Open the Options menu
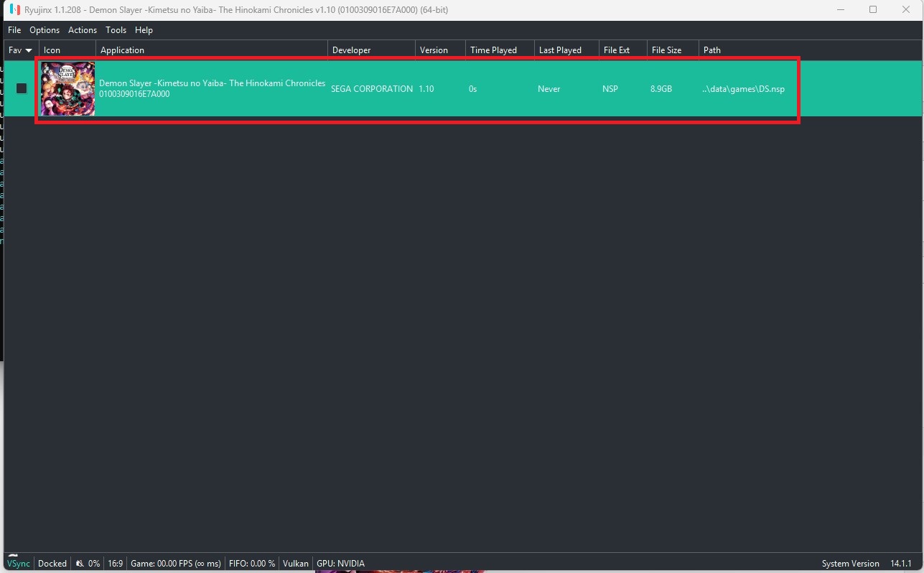This screenshot has width=924, height=573. [x=45, y=30]
